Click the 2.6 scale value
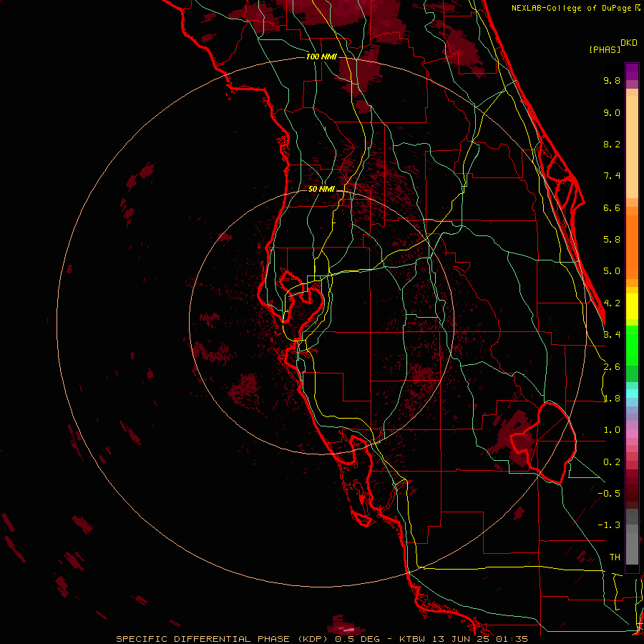This screenshot has width=644, height=644. coord(612,367)
